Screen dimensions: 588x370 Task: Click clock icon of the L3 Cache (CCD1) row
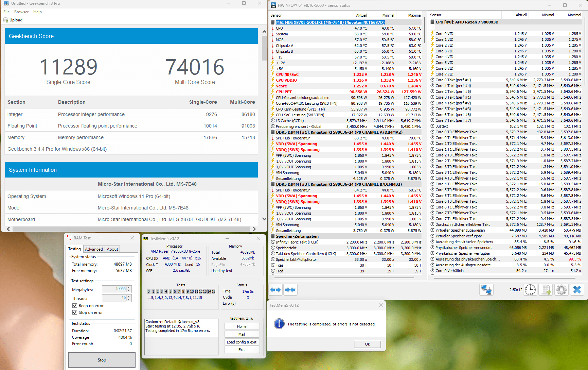click(273, 121)
